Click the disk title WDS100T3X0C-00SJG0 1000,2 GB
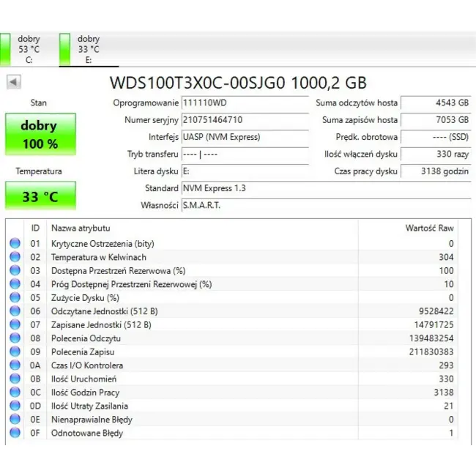 click(x=238, y=83)
